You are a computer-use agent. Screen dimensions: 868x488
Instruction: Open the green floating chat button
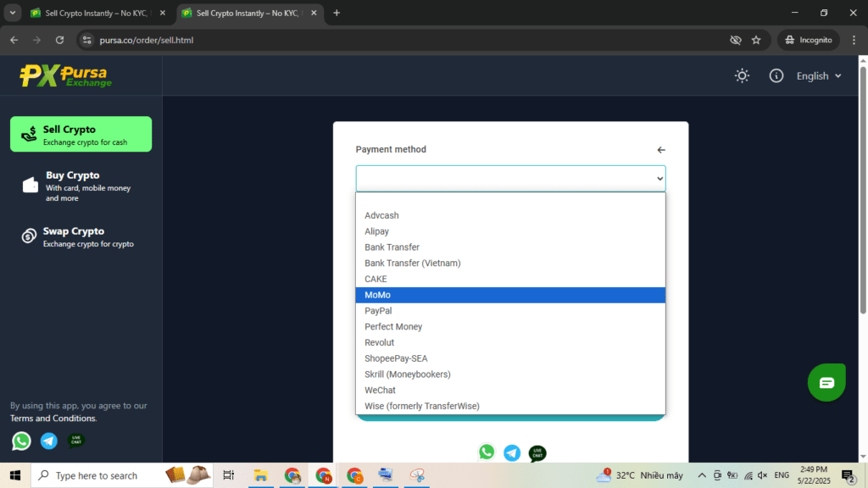click(x=826, y=382)
